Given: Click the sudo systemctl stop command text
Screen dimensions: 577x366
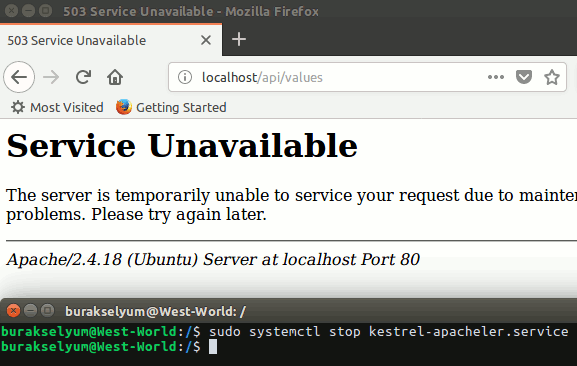Looking at the screenshot, I should [389, 332].
